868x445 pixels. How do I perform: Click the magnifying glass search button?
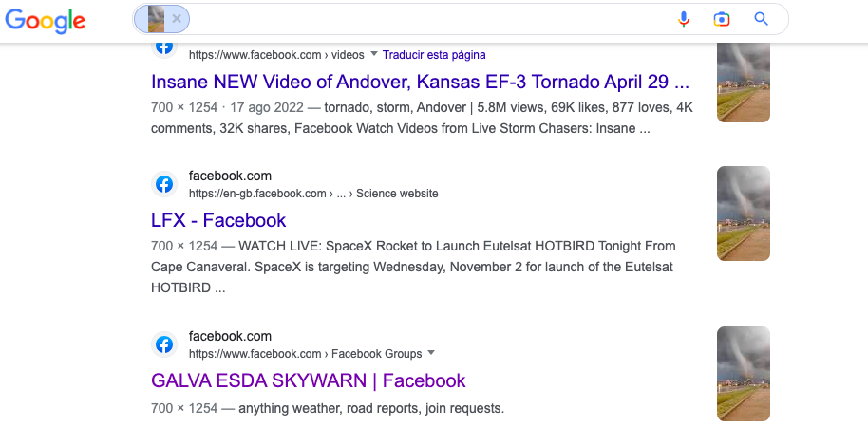(x=761, y=19)
